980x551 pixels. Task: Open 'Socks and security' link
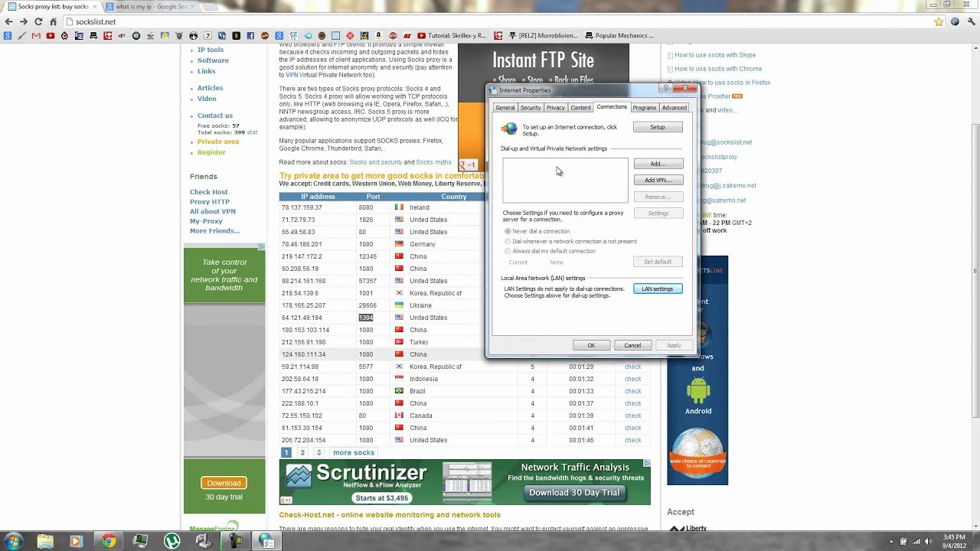click(376, 162)
